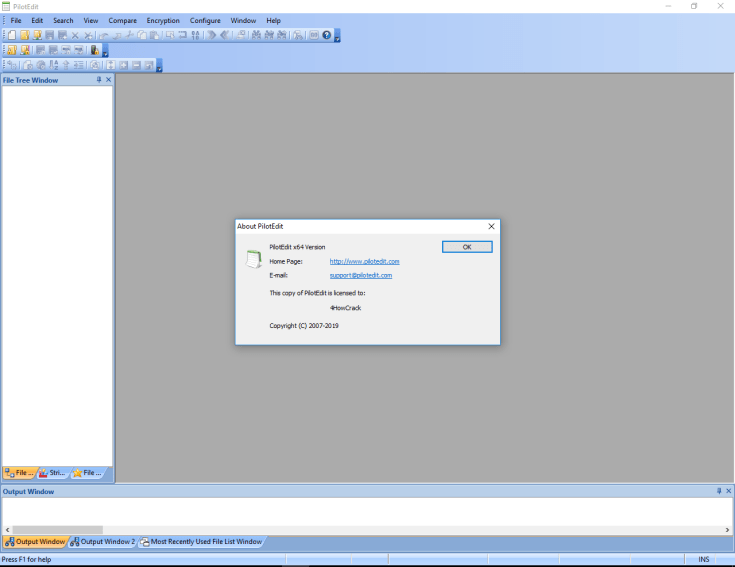
Task: Click the Open FTP file icon
Action: tap(37, 35)
